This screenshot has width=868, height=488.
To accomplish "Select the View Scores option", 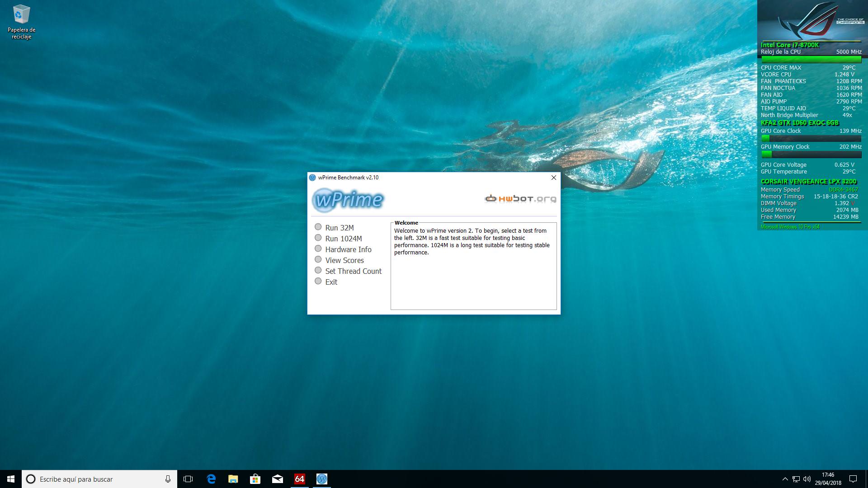I will coord(318,260).
